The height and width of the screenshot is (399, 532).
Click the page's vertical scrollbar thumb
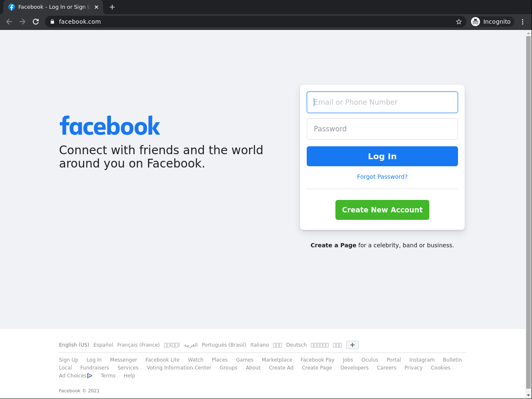coord(529,212)
